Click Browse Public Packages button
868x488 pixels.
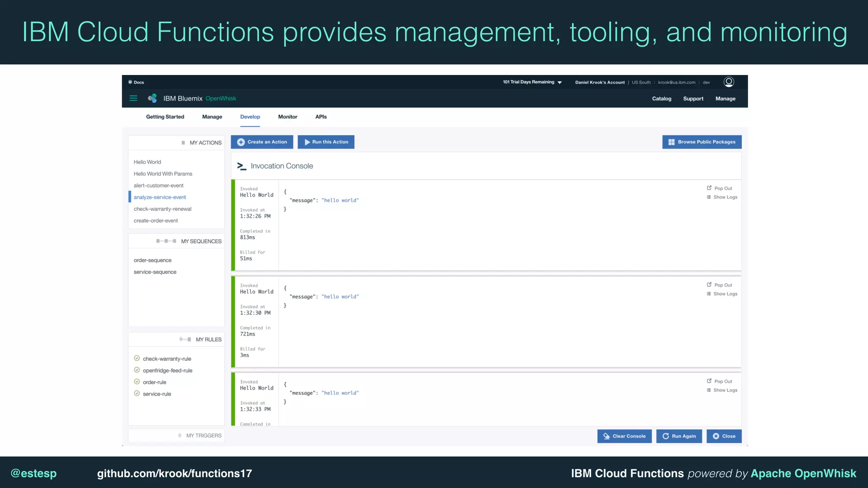click(702, 142)
